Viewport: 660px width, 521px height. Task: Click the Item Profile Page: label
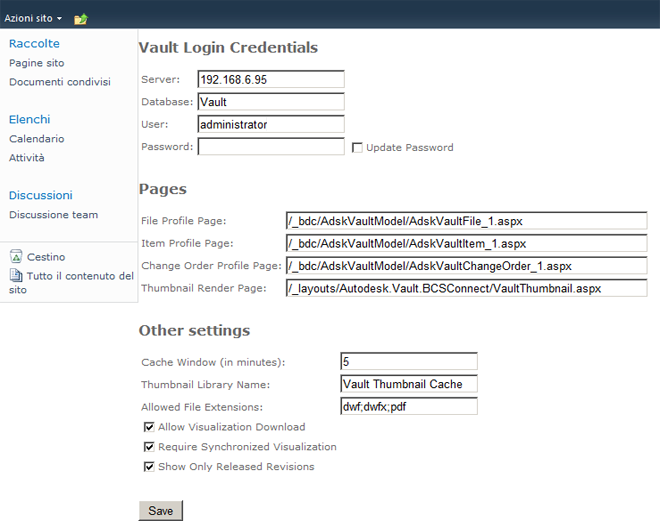click(187, 243)
